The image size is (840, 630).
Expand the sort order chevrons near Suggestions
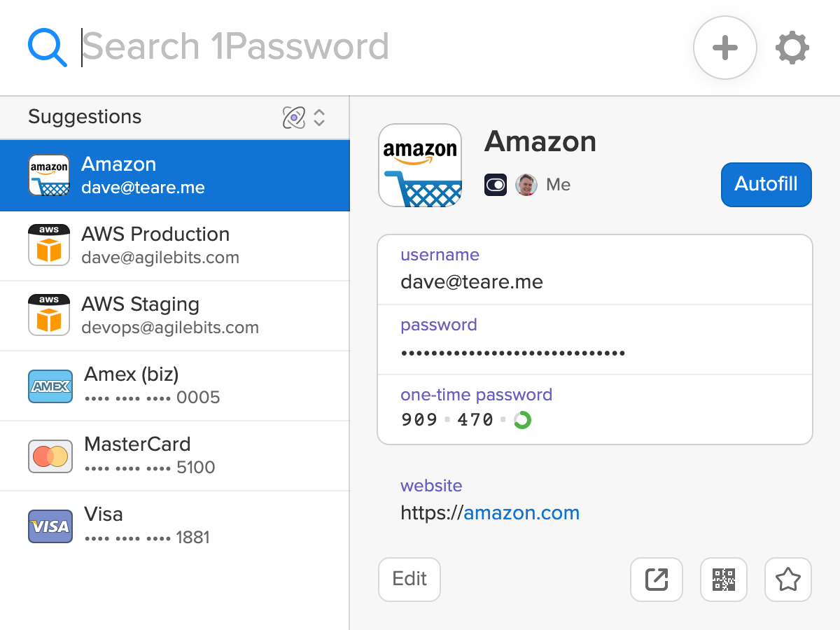[x=319, y=118]
